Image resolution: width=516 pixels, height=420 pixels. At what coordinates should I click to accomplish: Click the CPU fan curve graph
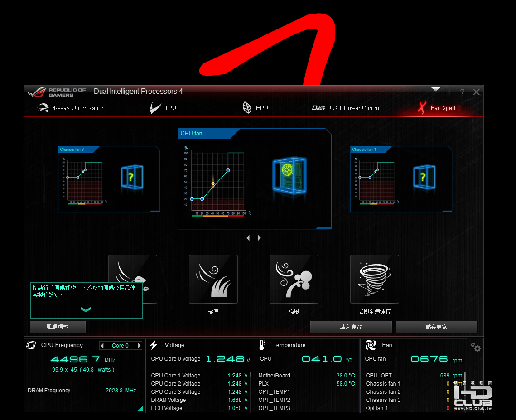point(218,182)
